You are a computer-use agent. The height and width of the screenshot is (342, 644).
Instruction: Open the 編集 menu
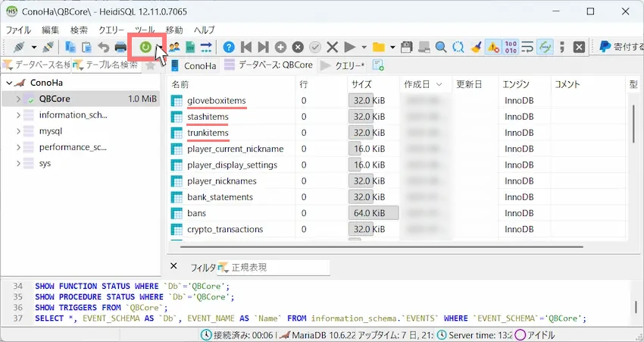point(51,30)
